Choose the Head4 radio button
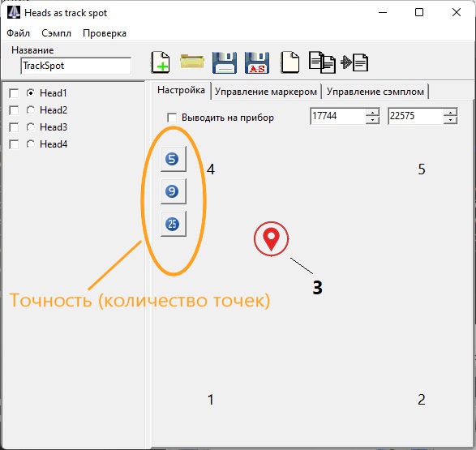 pos(30,144)
